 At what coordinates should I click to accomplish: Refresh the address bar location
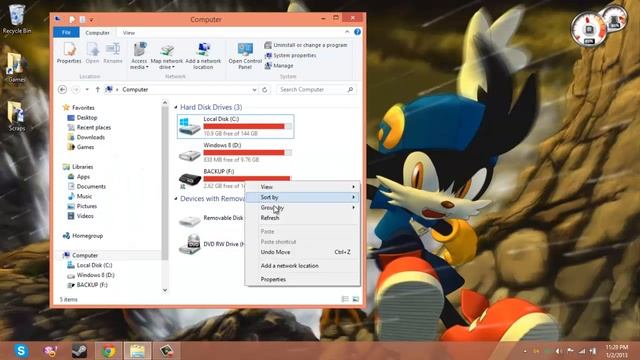coord(264,89)
